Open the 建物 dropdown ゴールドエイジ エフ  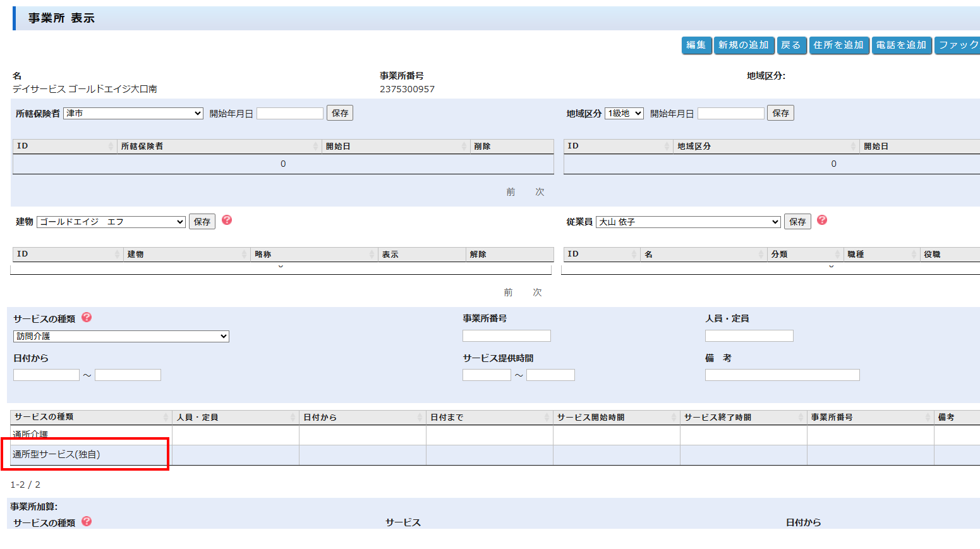[111, 222]
